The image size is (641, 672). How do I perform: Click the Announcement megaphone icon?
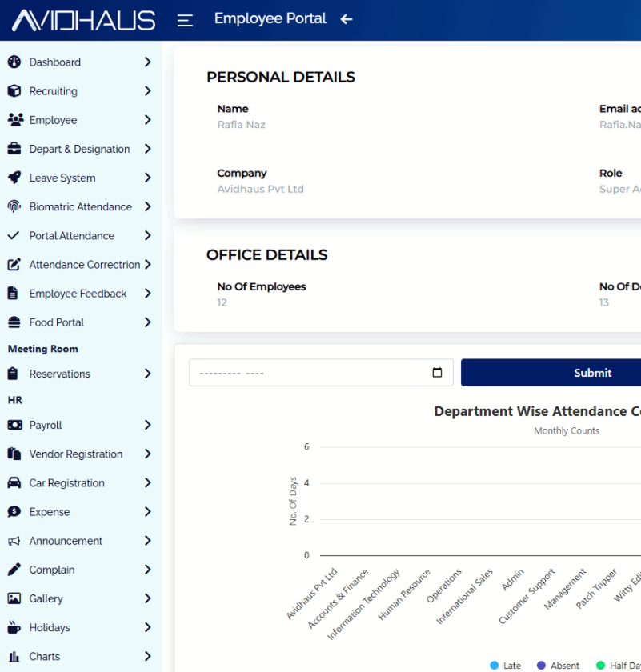[14, 541]
